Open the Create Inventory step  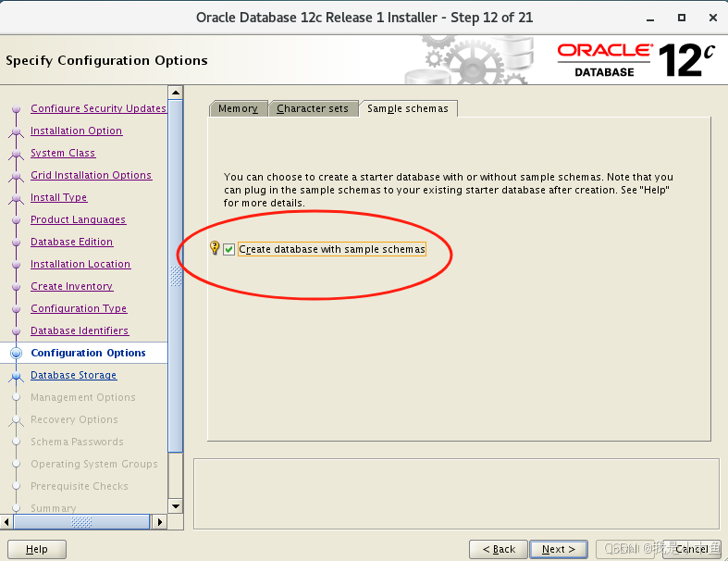coord(71,286)
